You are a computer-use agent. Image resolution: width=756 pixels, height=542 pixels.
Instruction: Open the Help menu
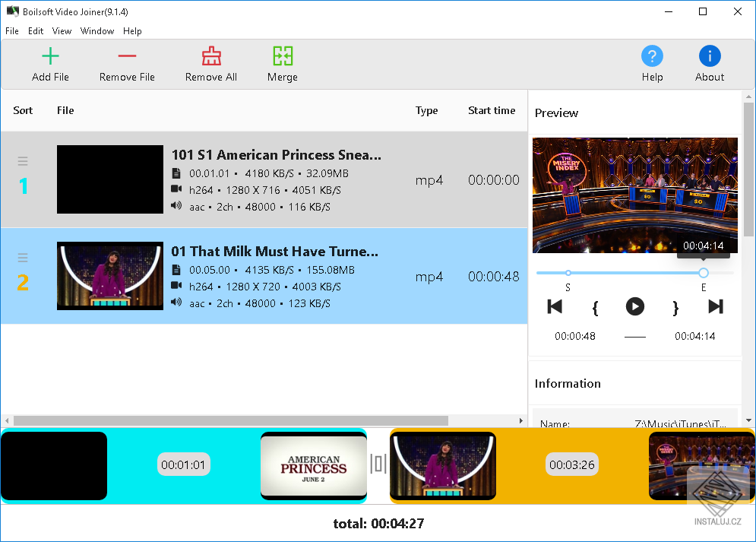132,31
